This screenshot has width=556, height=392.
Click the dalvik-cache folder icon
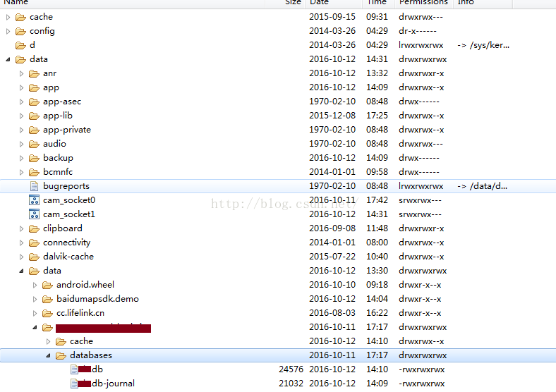34,257
